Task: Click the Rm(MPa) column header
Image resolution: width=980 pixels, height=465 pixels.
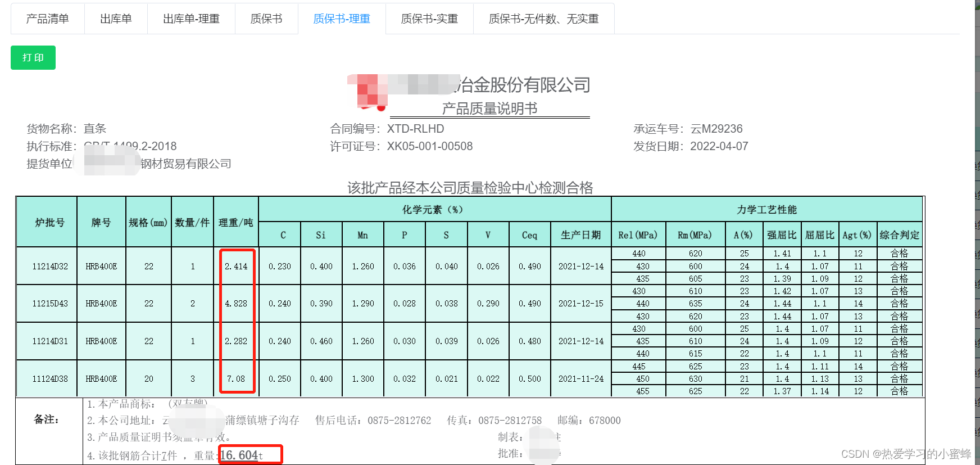Action: point(695,234)
